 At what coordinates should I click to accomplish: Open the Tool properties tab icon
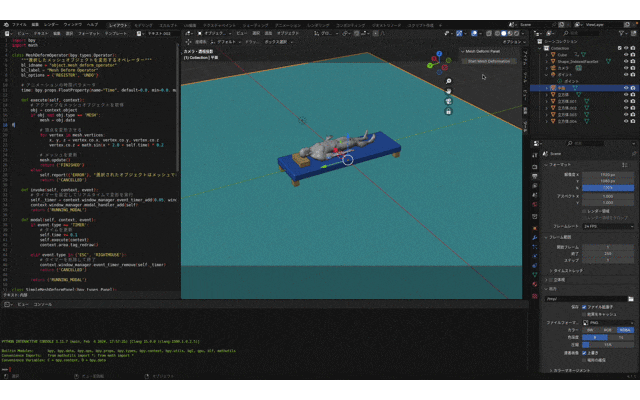tap(535, 155)
